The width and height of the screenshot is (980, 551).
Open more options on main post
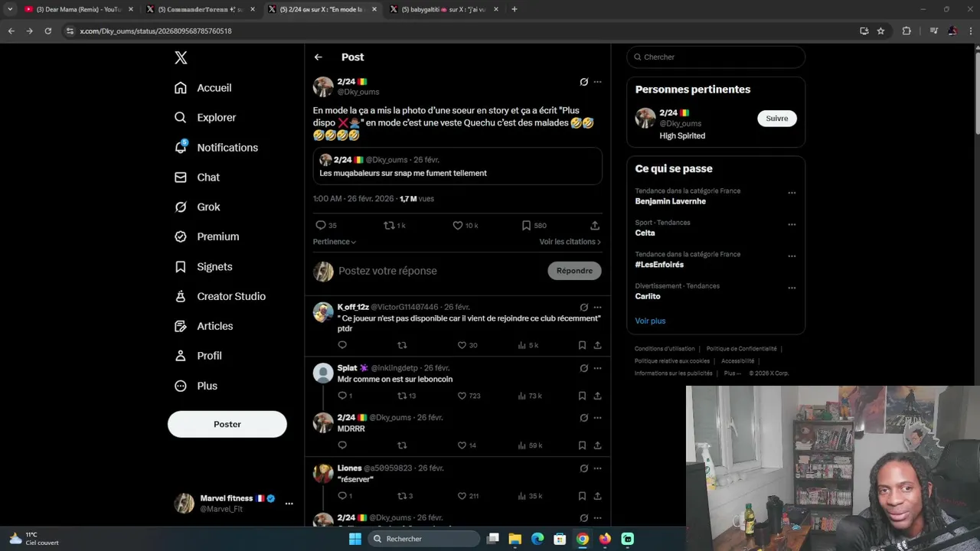pyautogui.click(x=597, y=82)
